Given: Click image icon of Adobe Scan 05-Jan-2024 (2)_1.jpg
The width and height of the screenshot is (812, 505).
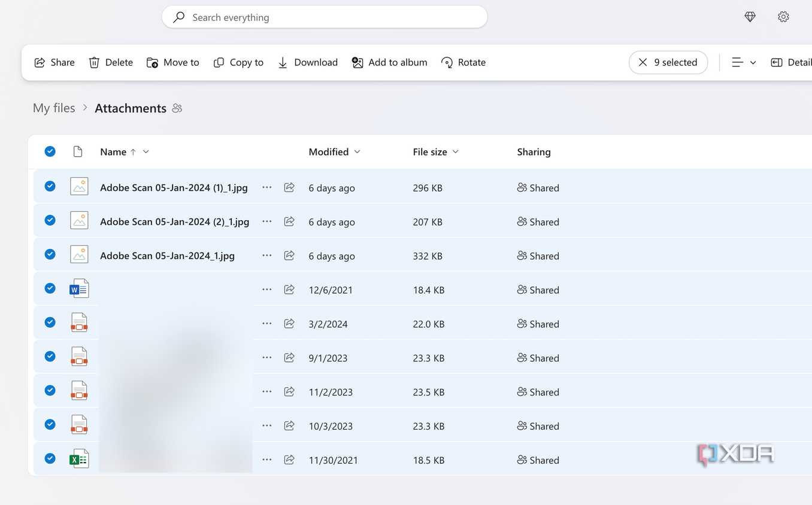Looking at the screenshot, I should (x=79, y=220).
